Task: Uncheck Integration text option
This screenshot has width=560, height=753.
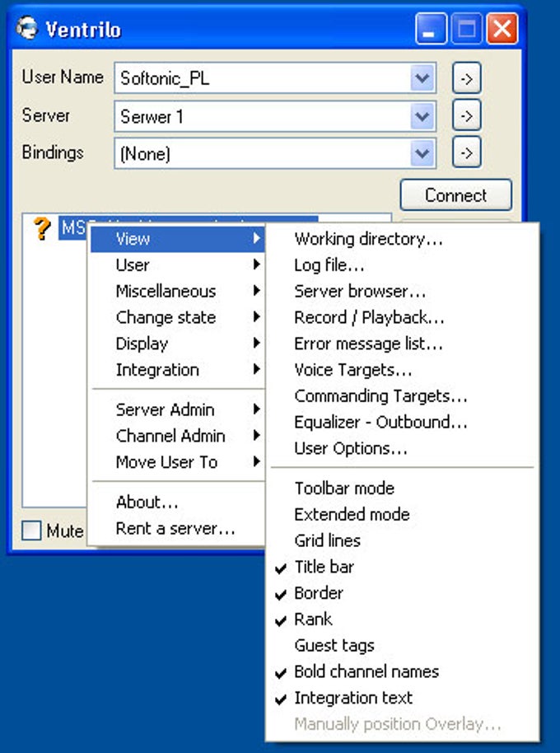Action: [402, 697]
